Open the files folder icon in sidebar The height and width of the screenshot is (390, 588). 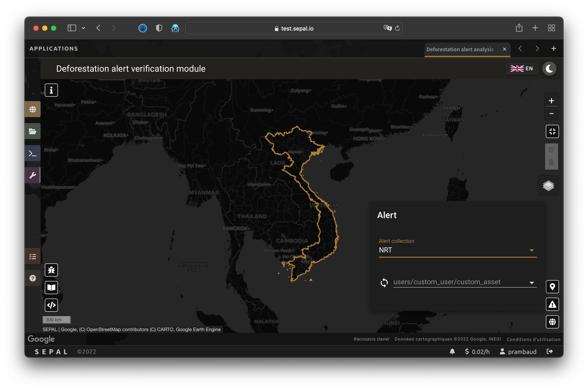point(33,131)
